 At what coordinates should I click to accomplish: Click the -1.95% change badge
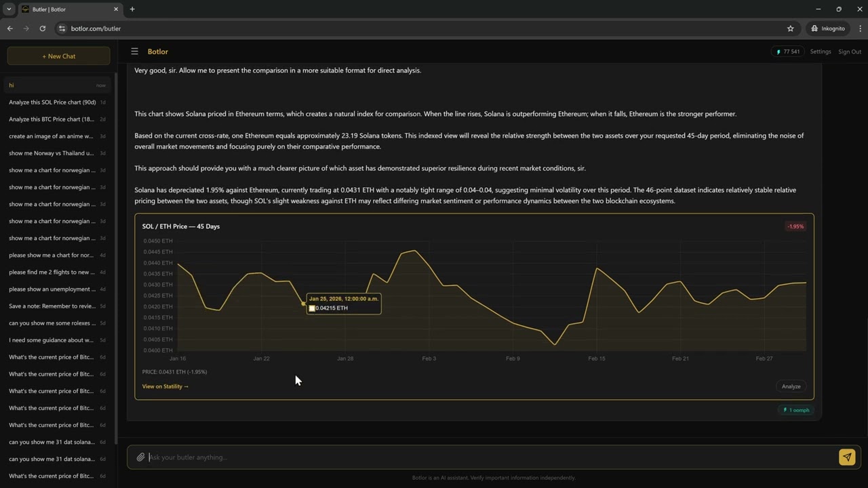click(795, 226)
